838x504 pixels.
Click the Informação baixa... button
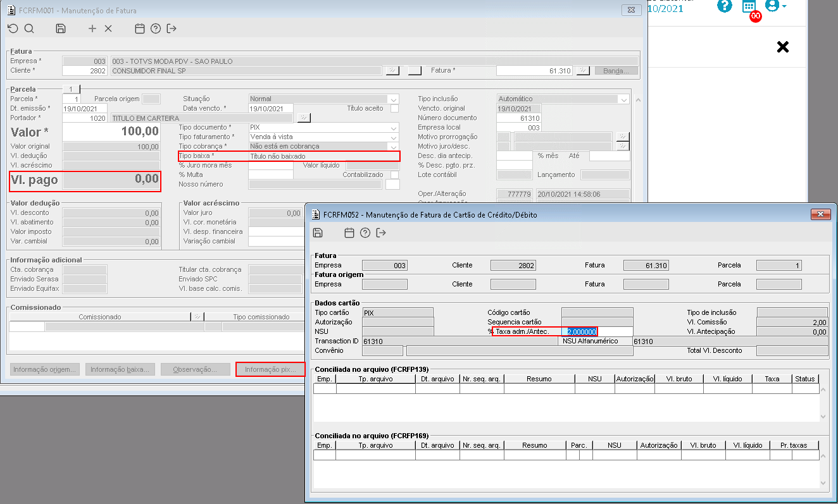(x=120, y=369)
